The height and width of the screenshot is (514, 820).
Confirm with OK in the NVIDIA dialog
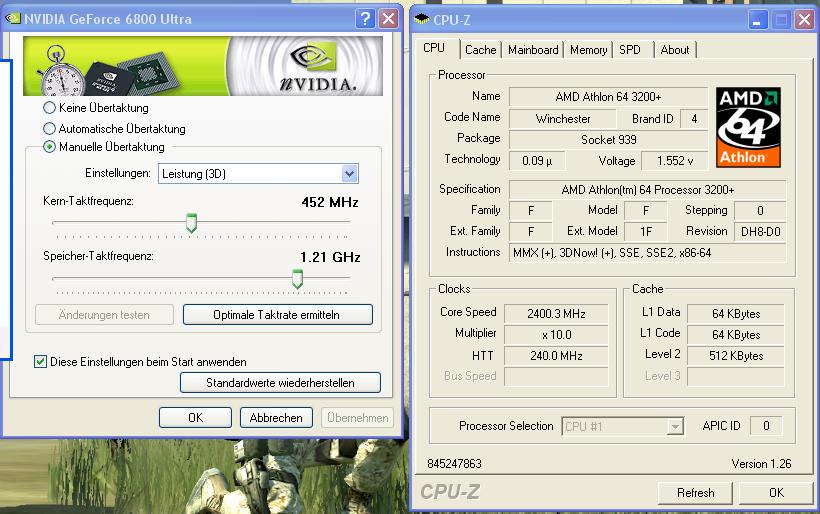tap(195, 417)
